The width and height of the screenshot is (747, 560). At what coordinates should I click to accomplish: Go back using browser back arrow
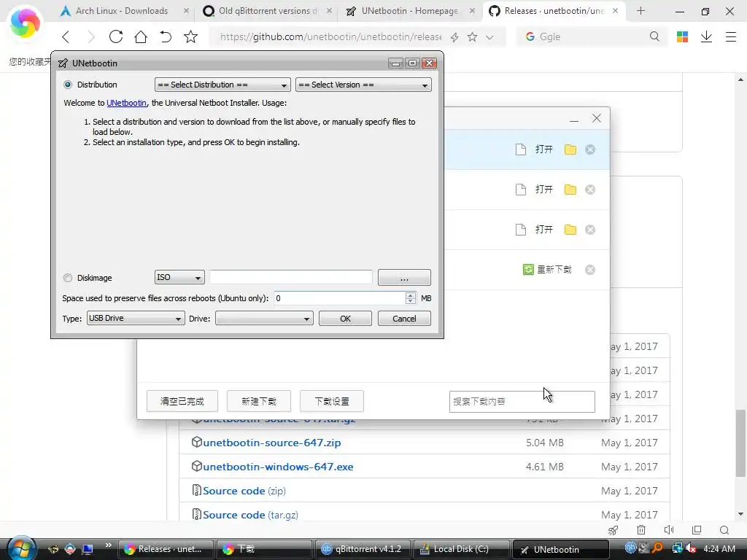[66, 36]
